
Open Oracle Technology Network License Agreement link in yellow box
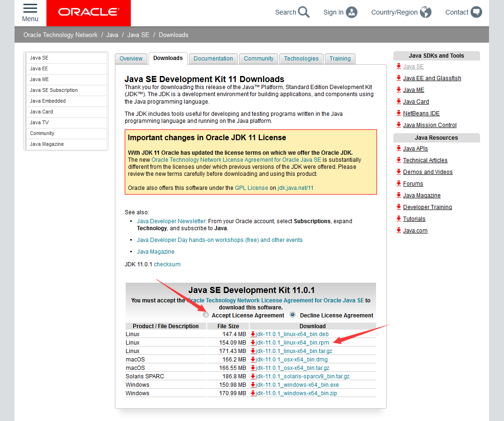236,160
